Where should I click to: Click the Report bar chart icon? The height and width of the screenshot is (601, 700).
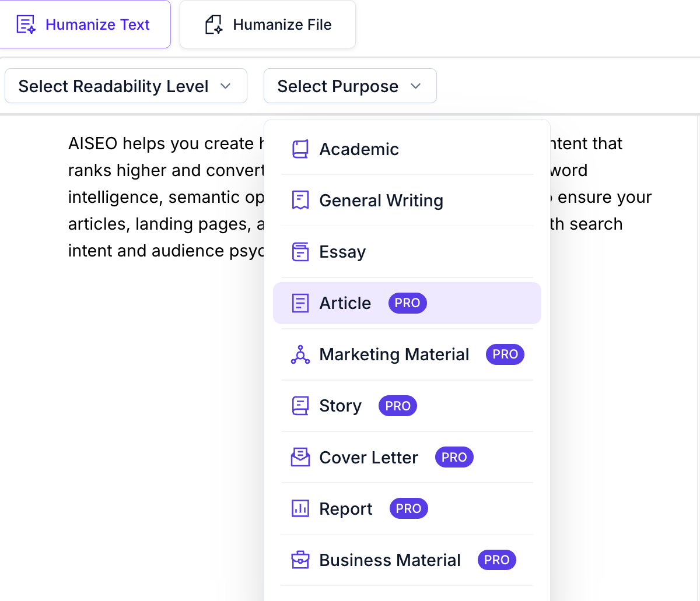pos(300,508)
